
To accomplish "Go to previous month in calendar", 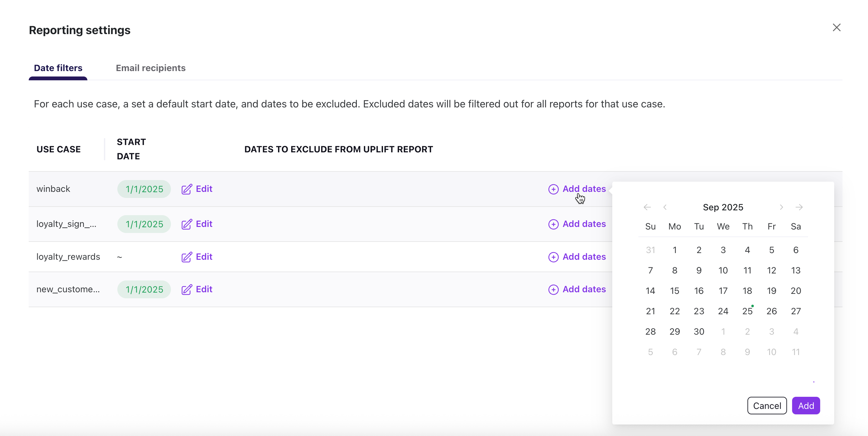I will point(665,207).
